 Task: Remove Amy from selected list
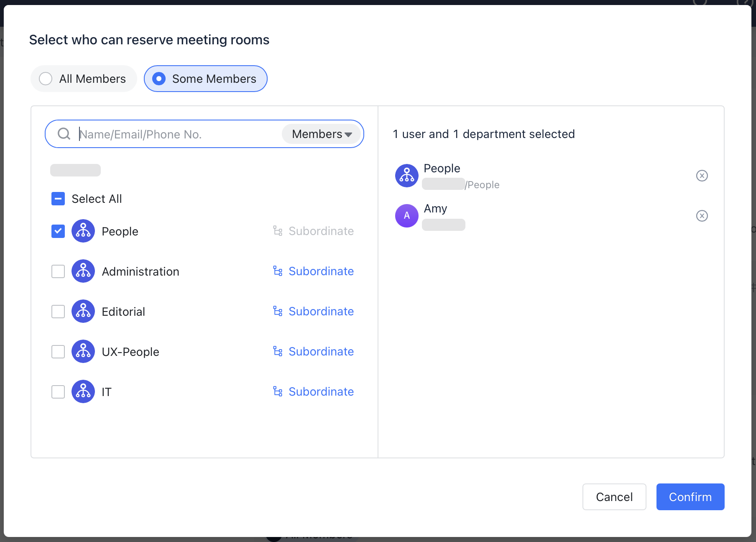click(702, 216)
